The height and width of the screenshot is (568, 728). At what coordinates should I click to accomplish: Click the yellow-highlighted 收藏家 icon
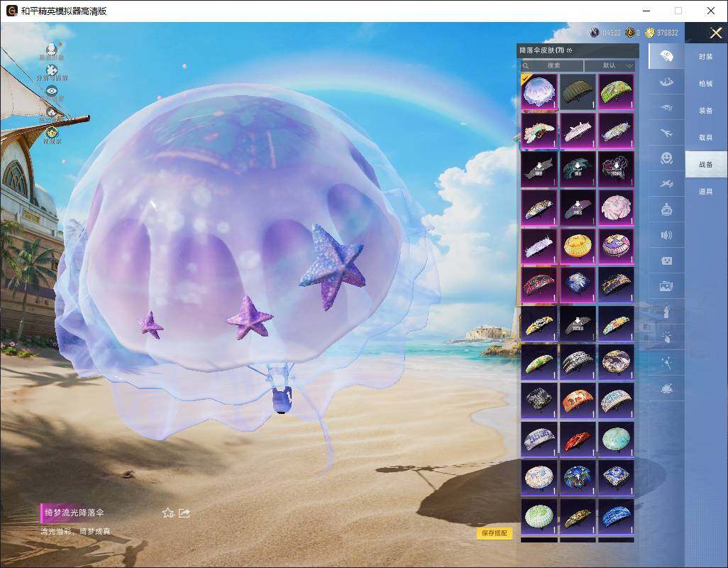click(x=52, y=132)
